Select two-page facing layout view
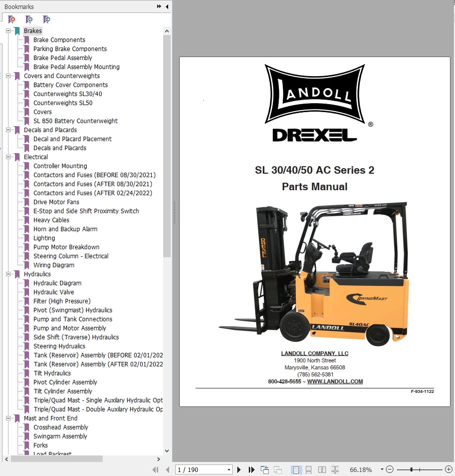 (322, 469)
